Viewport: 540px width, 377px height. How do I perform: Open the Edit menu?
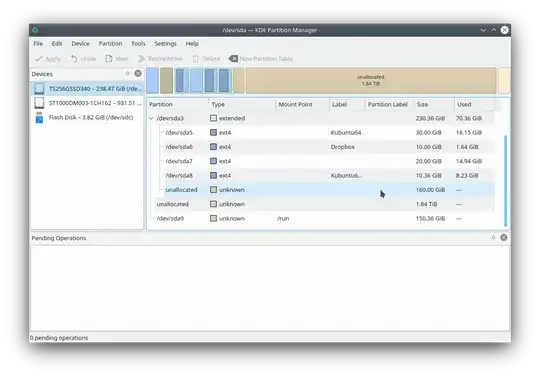tap(57, 44)
